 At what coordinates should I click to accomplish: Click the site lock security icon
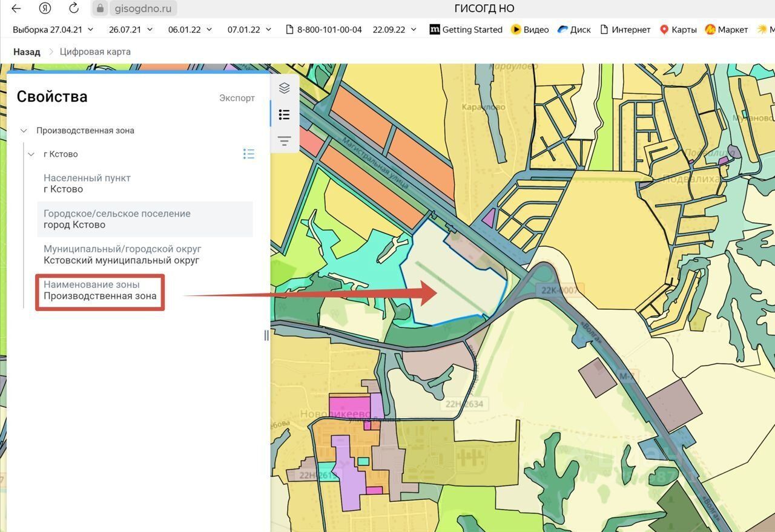click(101, 8)
